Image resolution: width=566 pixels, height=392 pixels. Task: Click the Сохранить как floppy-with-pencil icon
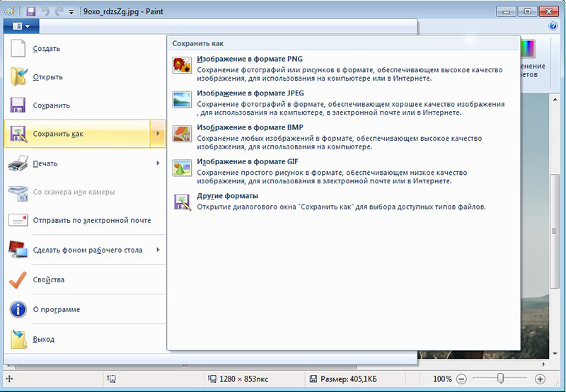[x=18, y=134]
